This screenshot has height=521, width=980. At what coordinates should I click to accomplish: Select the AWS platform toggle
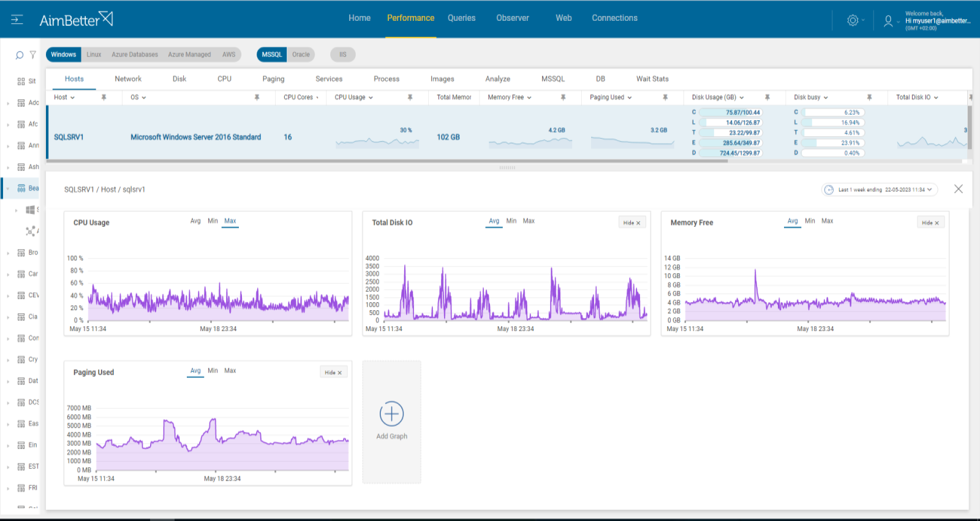point(229,55)
